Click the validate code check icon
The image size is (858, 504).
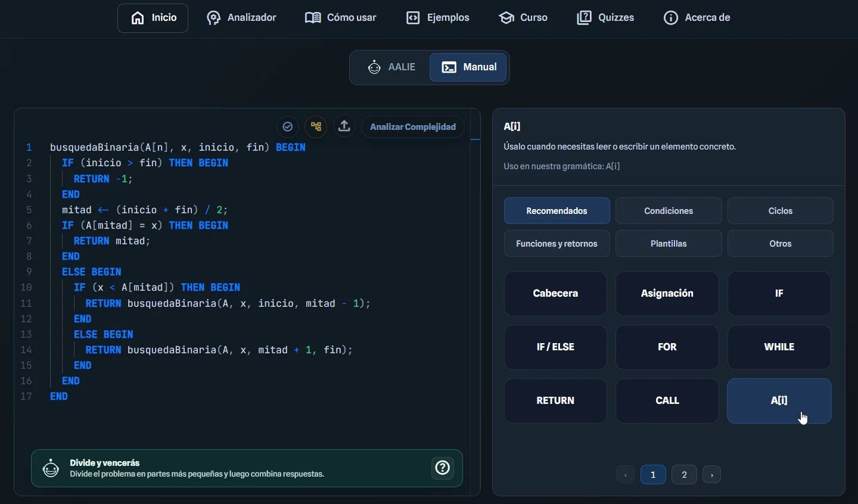(288, 127)
